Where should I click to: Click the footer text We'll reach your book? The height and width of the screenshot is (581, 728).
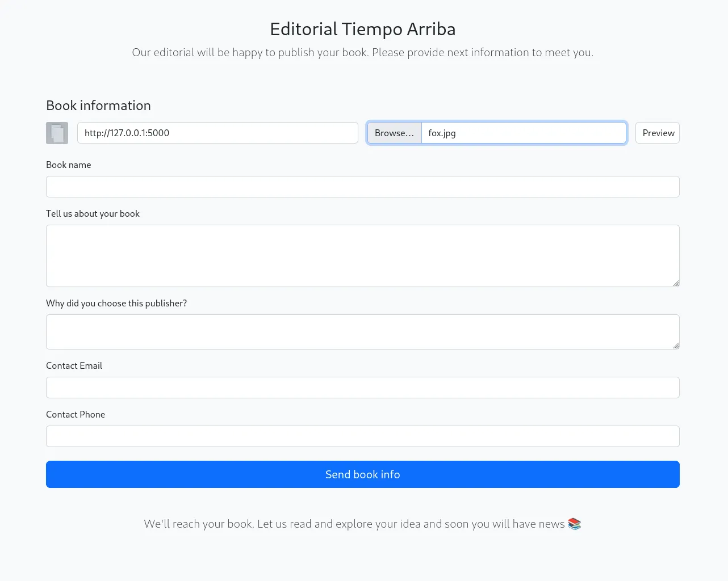354,524
